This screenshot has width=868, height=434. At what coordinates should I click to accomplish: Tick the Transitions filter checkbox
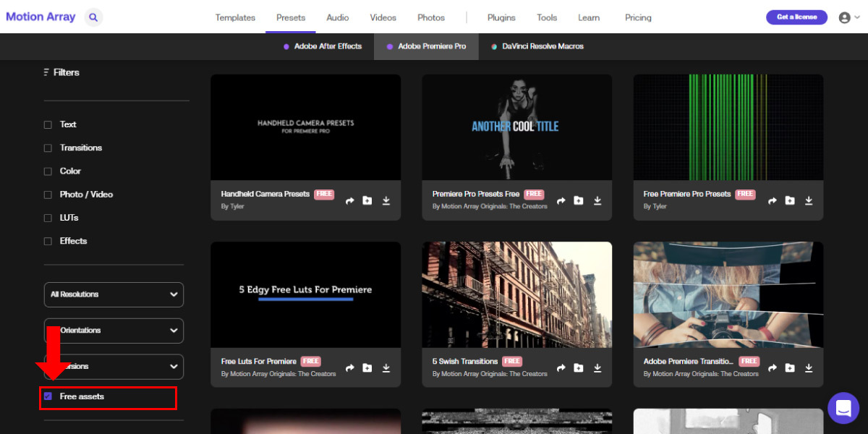click(x=48, y=148)
